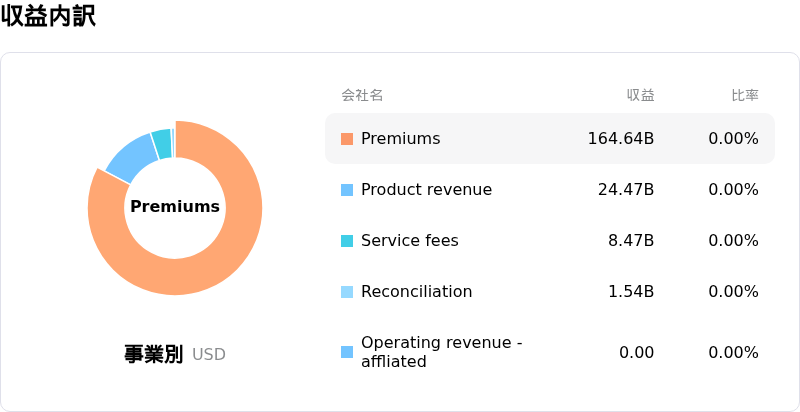
Task: Select the Product revenue row
Action: [550, 190]
